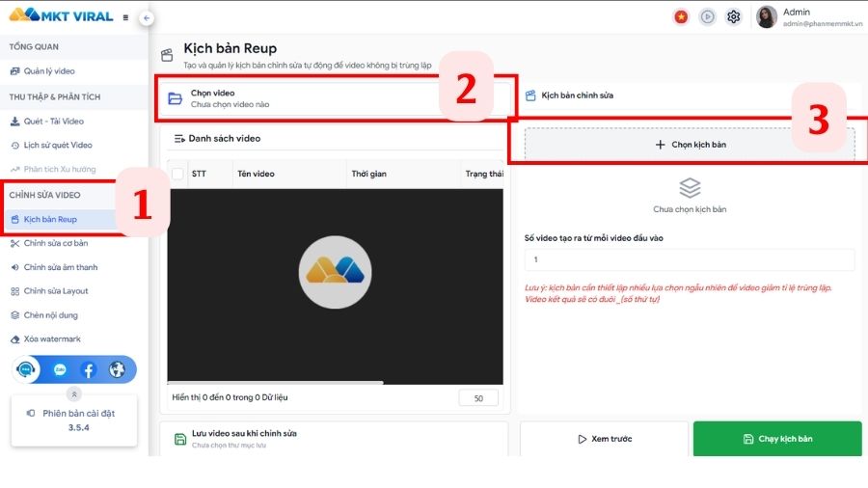Click the horizontal scrollbar under video table
The height and width of the screenshot is (488, 868).
coord(275,382)
